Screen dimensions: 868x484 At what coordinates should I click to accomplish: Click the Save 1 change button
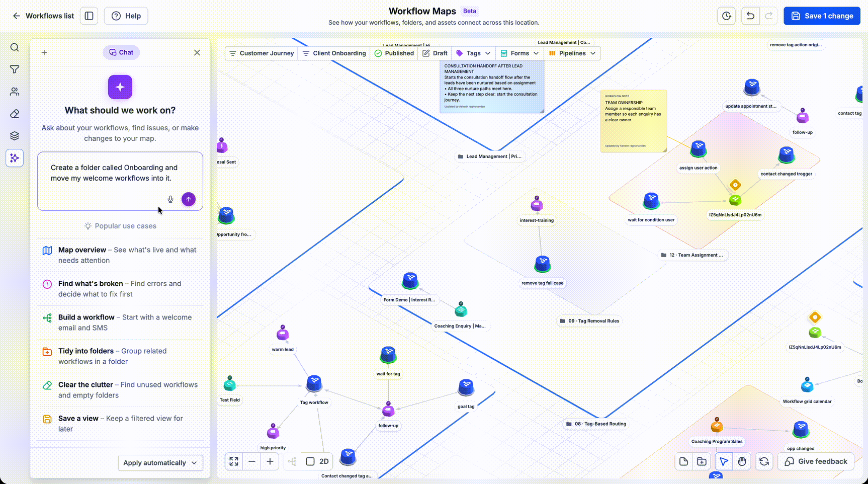pyautogui.click(x=822, y=16)
